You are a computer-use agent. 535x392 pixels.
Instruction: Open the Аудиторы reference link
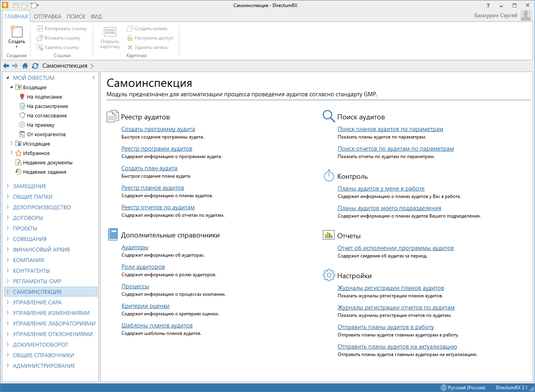135,247
